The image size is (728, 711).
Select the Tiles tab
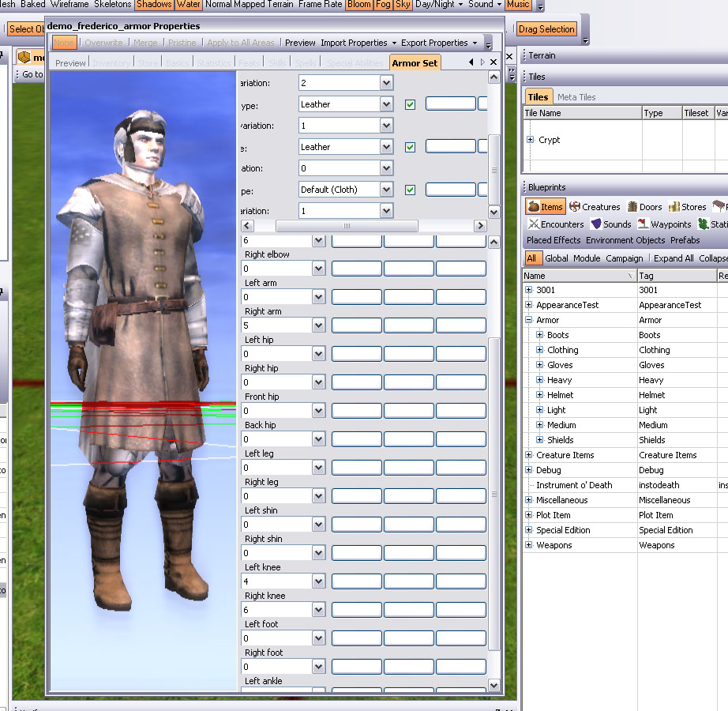(538, 96)
